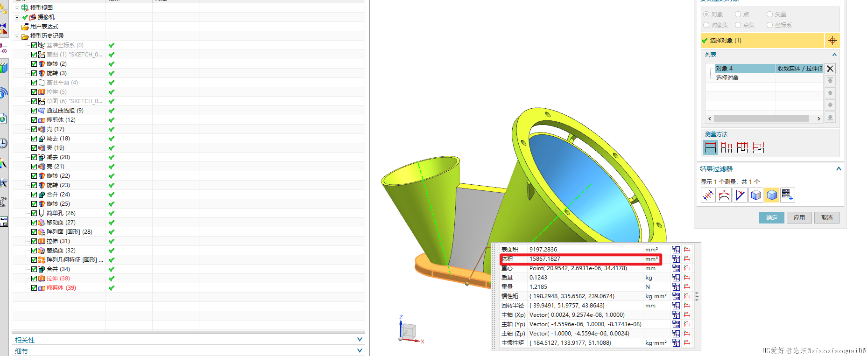Click the list scrollbar right arrow
This screenshot has height=356, width=868.
pyautogui.click(x=819, y=119)
